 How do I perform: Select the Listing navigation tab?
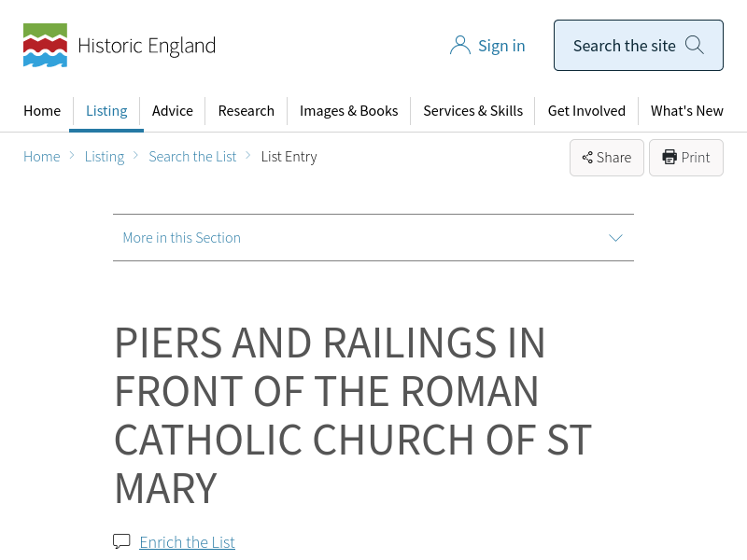tap(106, 111)
